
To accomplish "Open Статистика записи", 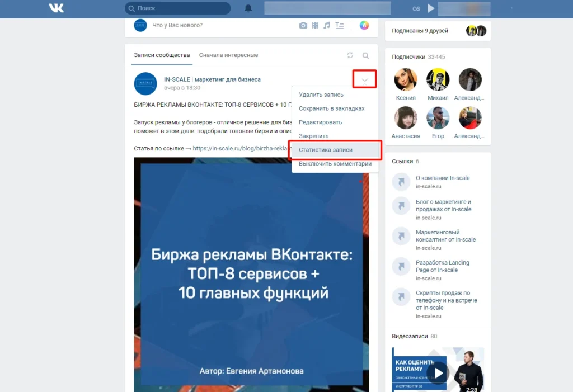I will [335, 150].
